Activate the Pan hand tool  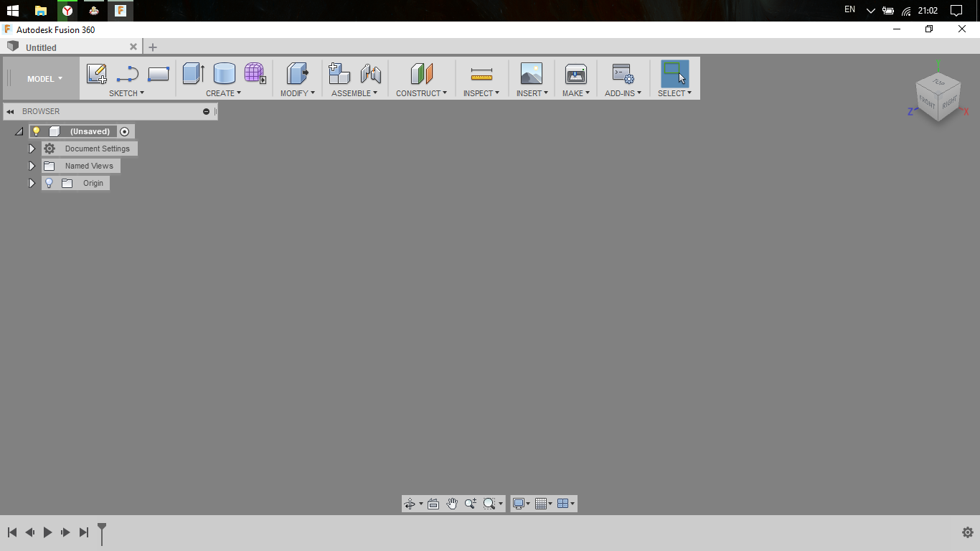point(452,503)
